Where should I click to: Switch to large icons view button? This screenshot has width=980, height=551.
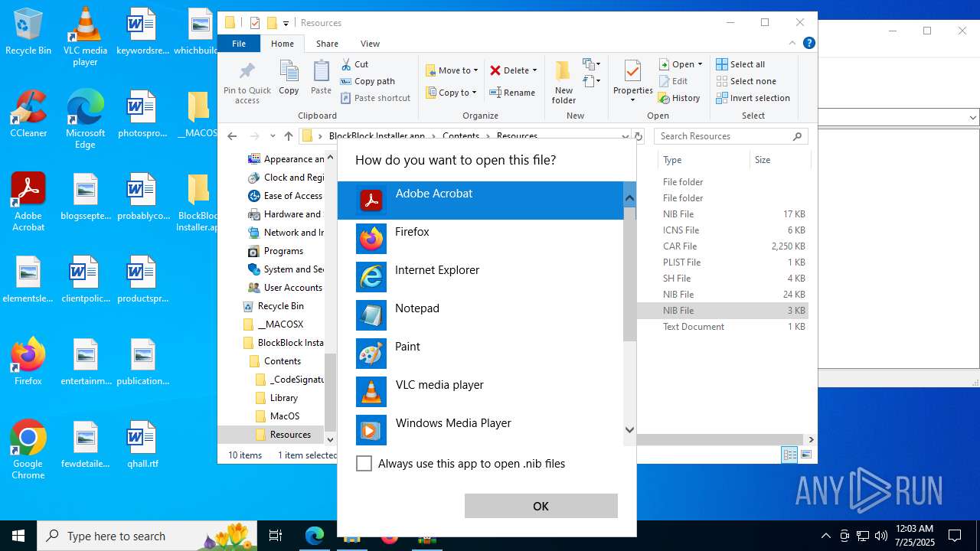point(805,455)
